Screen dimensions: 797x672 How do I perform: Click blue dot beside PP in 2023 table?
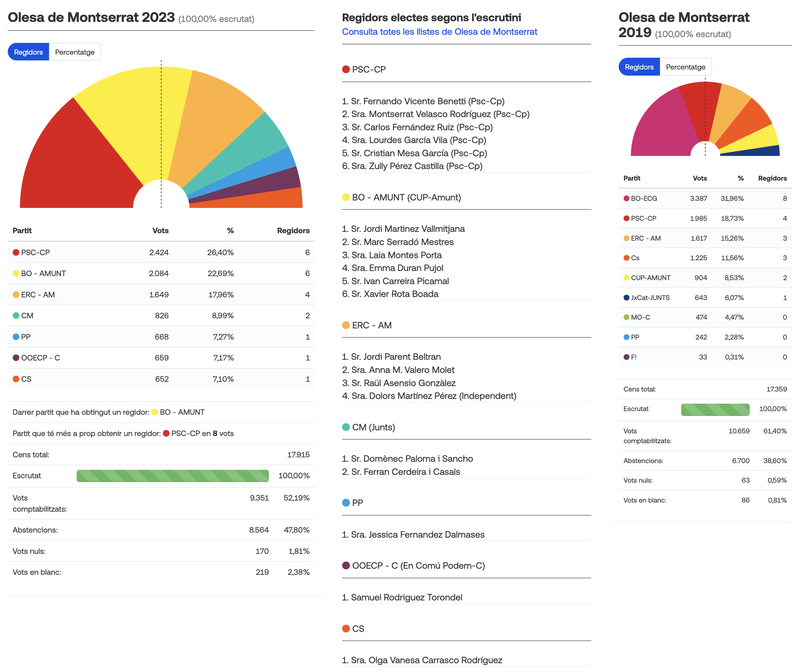[x=16, y=337]
